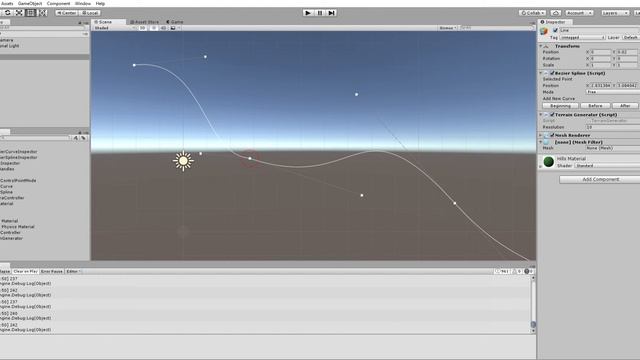Edit the Resolution value field

point(613,127)
